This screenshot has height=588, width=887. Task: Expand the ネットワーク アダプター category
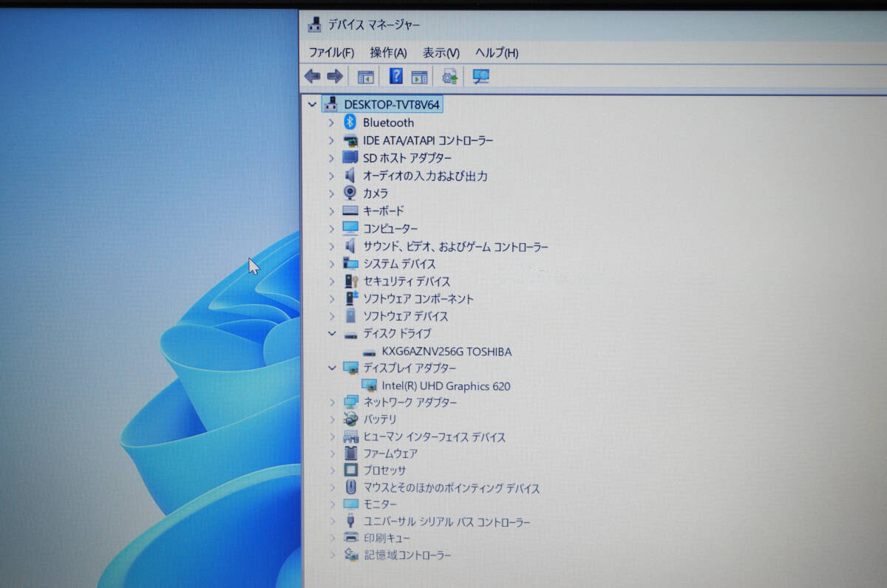(x=331, y=403)
